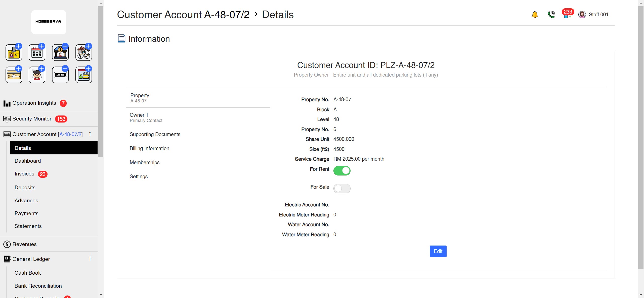Open the Staff 001 user menu
The height and width of the screenshot is (298, 644).
point(593,15)
